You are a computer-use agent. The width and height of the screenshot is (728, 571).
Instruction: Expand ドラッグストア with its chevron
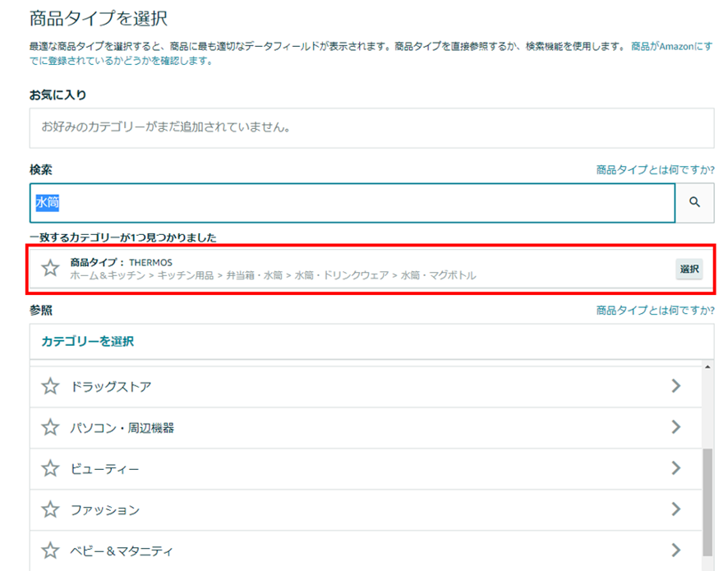[676, 386]
